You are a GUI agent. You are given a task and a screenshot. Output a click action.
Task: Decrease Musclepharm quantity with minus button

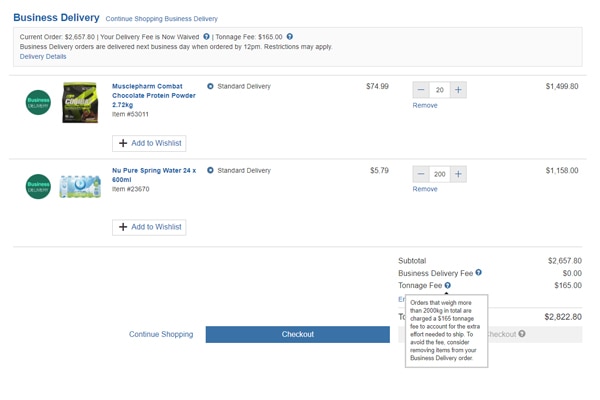point(421,90)
